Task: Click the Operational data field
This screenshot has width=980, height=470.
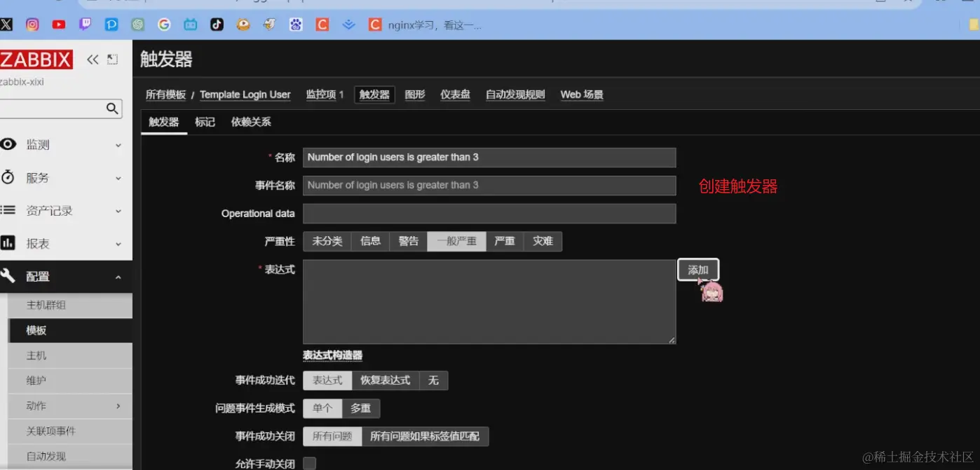Action: click(x=489, y=214)
